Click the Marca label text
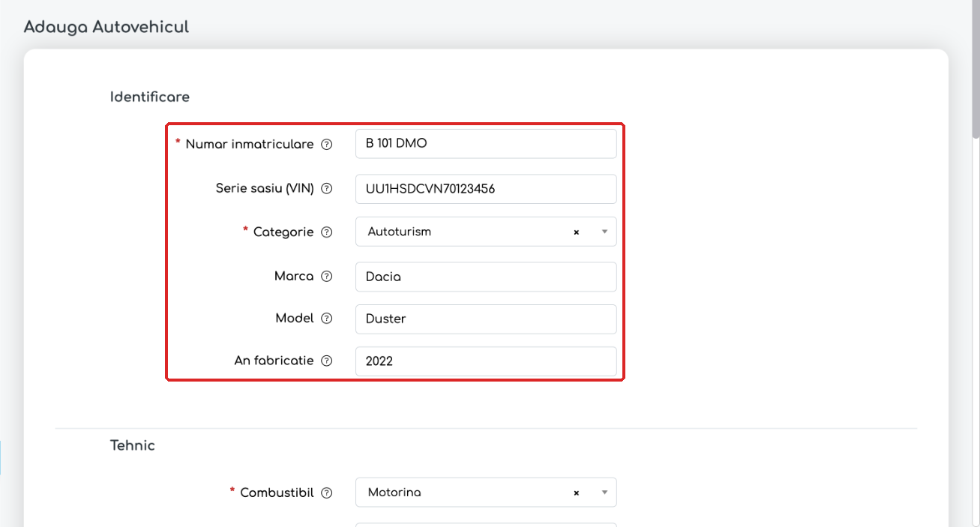980x527 pixels. [x=294, y=277]
